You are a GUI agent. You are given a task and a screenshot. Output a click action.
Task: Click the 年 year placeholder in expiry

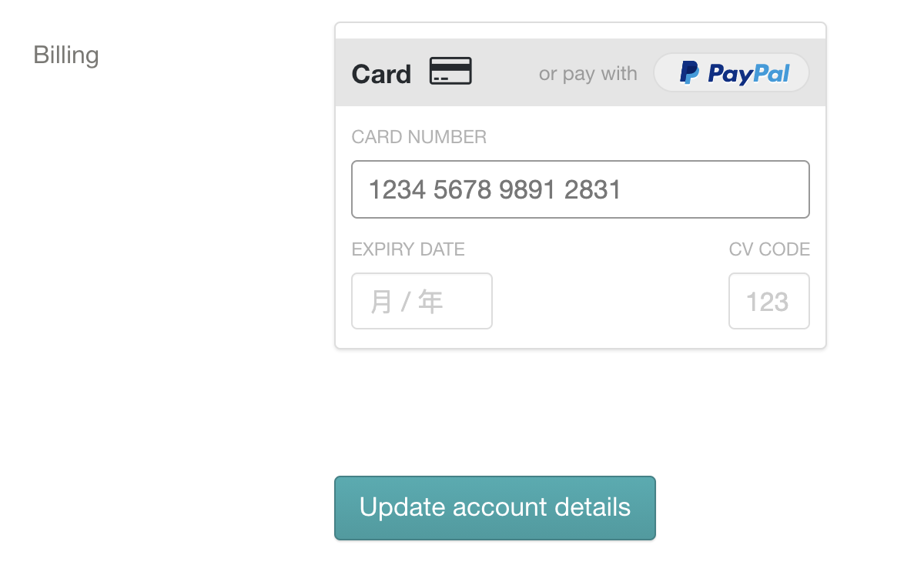click(430, 302)
